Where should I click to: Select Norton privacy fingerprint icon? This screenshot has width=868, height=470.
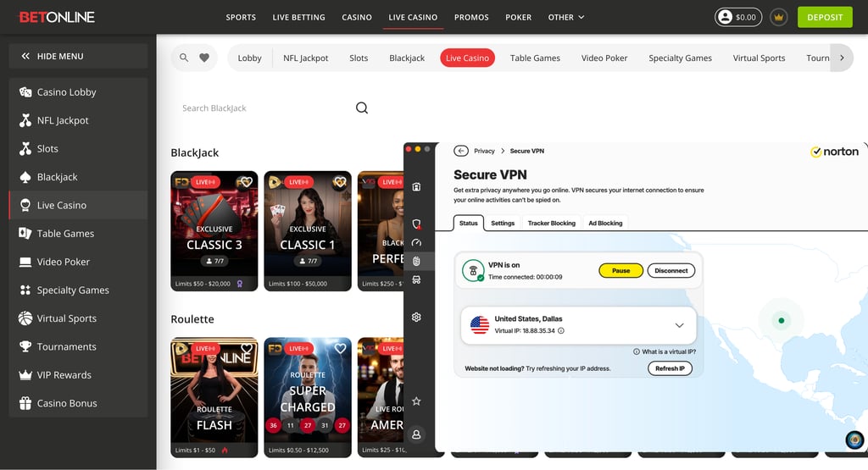tap(416, 261)
